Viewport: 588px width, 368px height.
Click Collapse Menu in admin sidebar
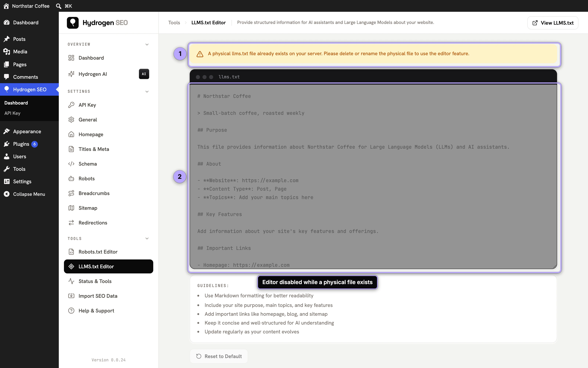click(x=29, y=194)
